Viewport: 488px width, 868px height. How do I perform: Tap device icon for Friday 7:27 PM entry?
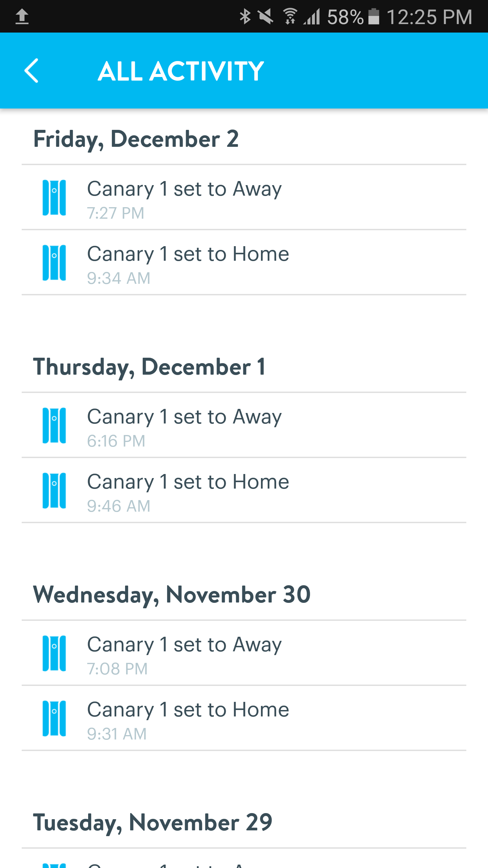[x=54, y=198]
